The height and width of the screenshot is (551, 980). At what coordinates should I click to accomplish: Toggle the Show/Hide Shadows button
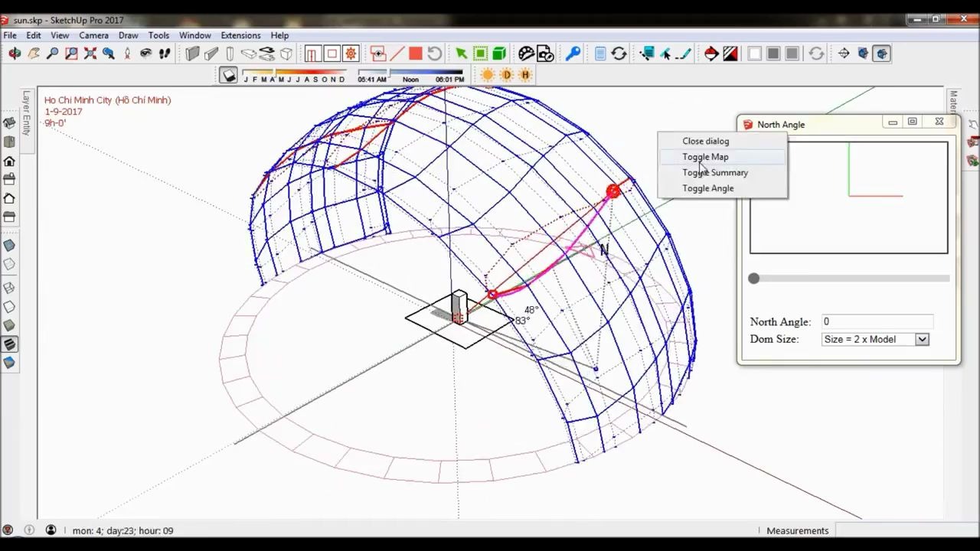(x=228, y=75)
